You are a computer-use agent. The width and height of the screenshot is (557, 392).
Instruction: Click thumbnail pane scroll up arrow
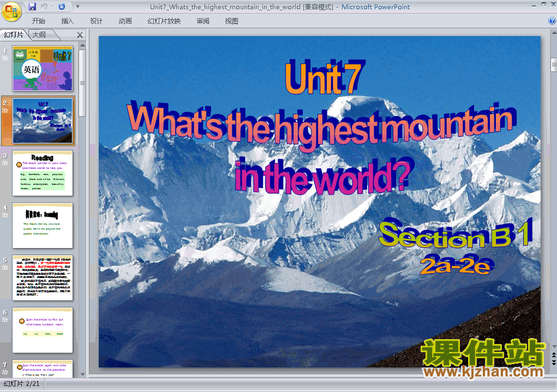[82, 45]
